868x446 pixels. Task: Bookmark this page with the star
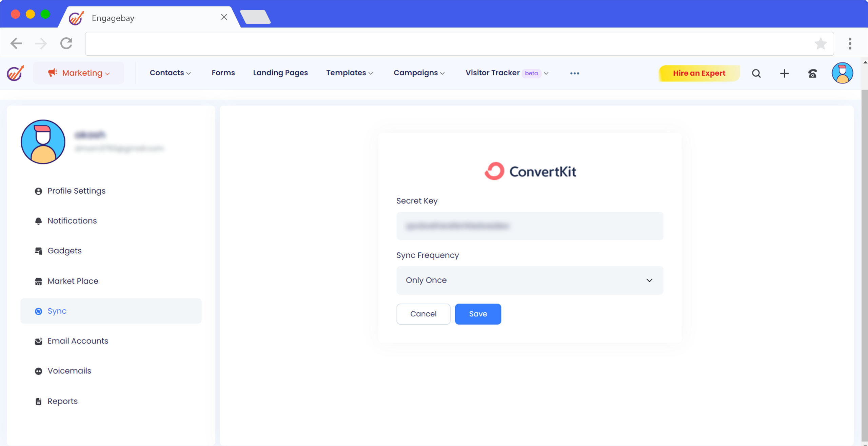click(x=821, y=43)
